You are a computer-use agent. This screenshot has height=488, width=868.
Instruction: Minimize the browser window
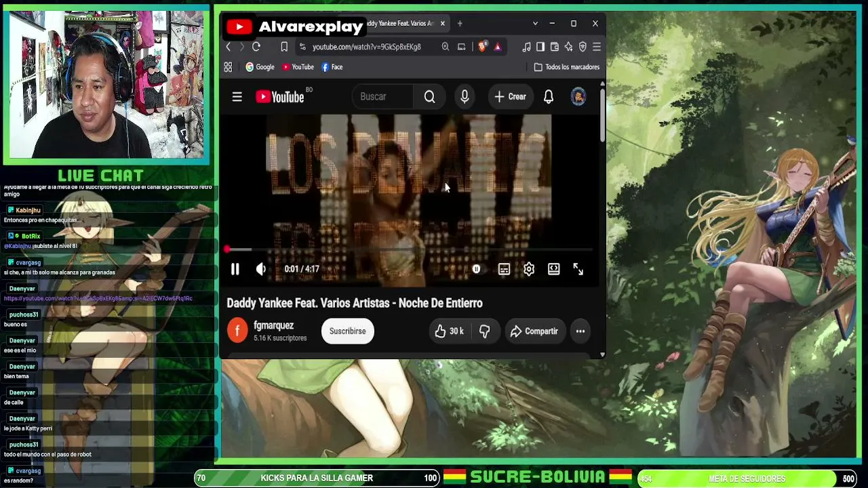point(552,24)
